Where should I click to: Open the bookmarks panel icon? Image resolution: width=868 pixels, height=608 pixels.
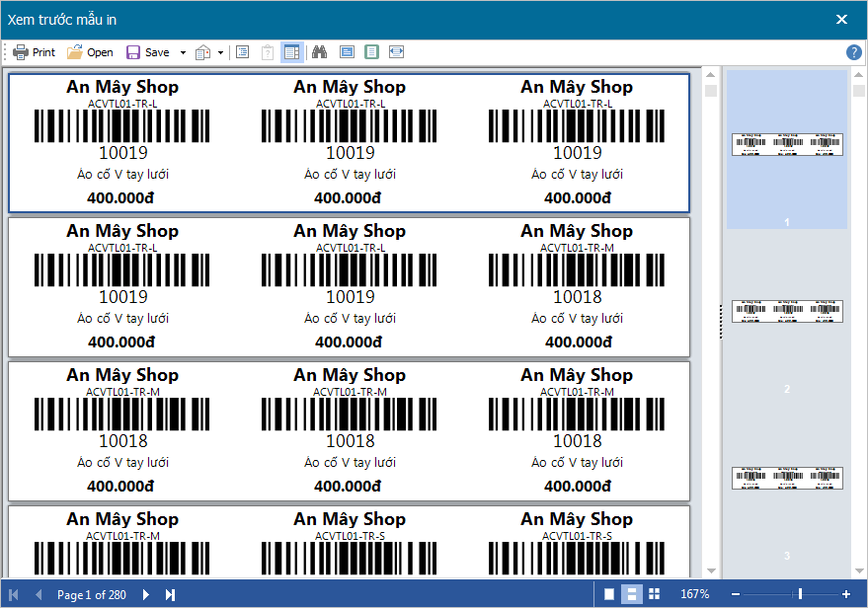pos(243,52)
